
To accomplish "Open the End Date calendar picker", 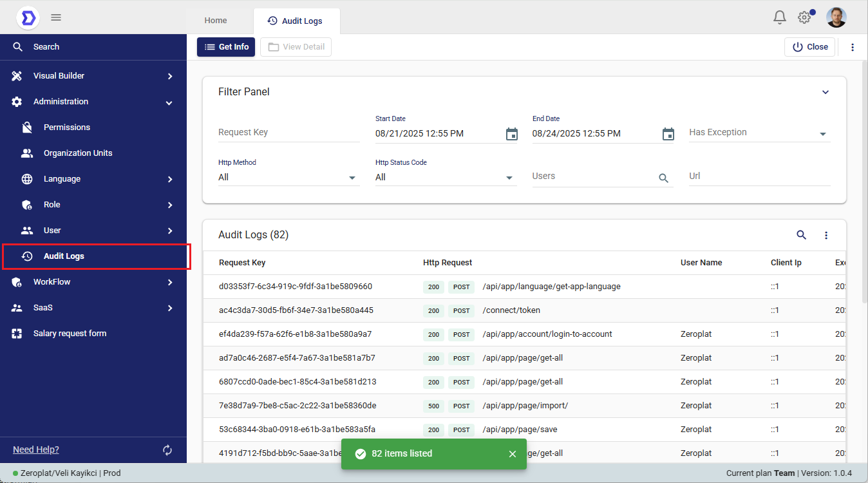I will coord(668,134).
